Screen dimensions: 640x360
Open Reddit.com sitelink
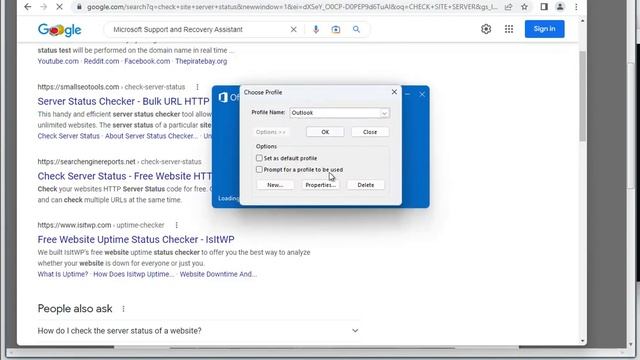coord(101,61)
